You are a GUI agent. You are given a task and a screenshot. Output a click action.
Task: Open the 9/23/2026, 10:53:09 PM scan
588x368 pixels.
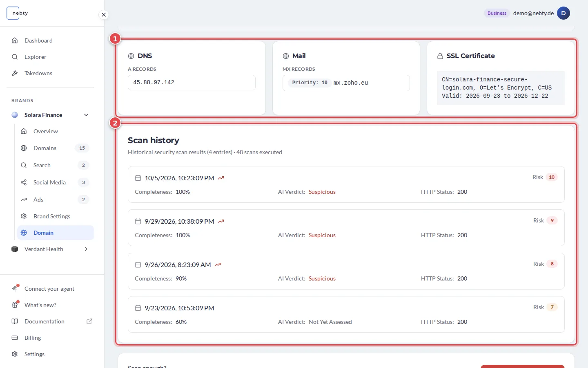pos(346,314)
